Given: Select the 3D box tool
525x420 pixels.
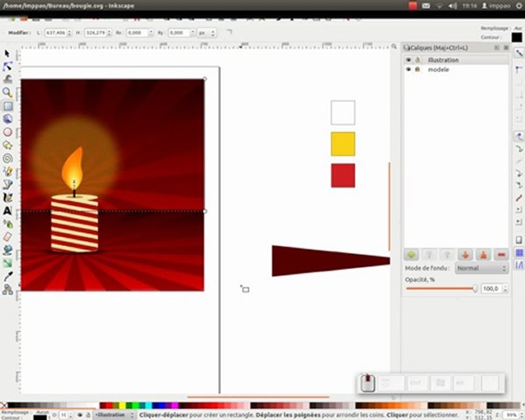Looking at the screenshot, I should pyautogui.click(x=8, y=119).
